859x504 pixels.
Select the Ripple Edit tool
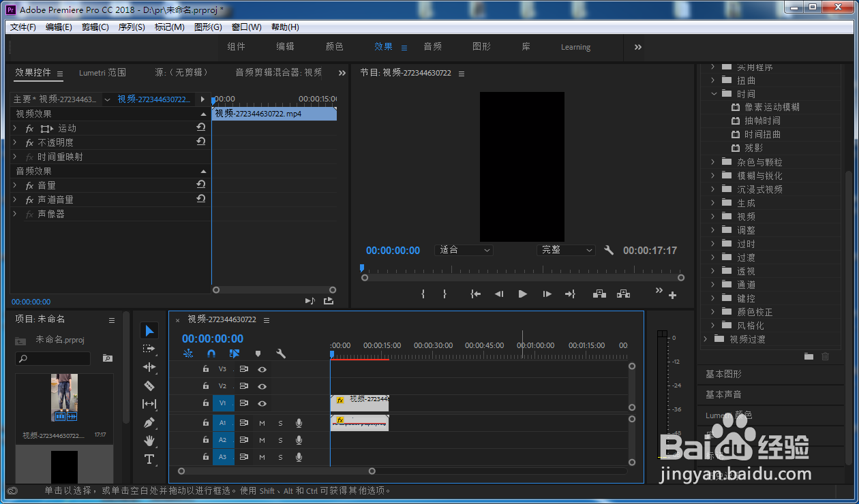[149, 367]
